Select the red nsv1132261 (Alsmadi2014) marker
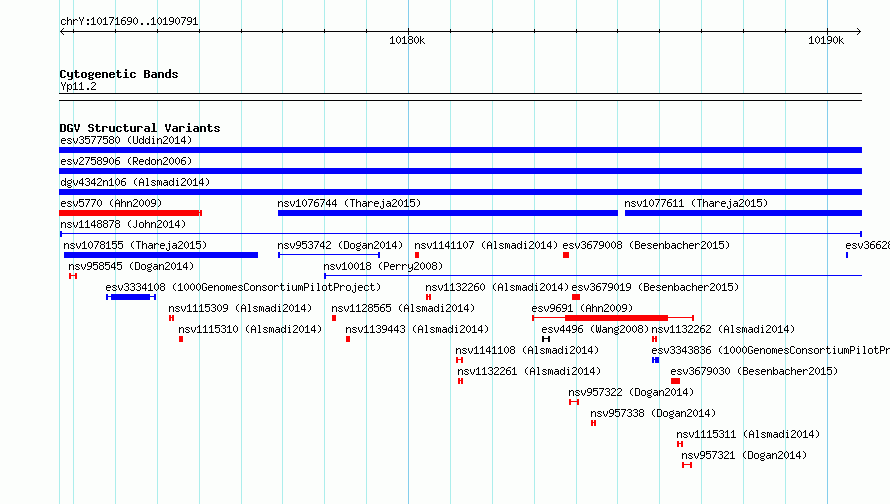This screenshot has width=890, height=504. [x=460, y=381]
